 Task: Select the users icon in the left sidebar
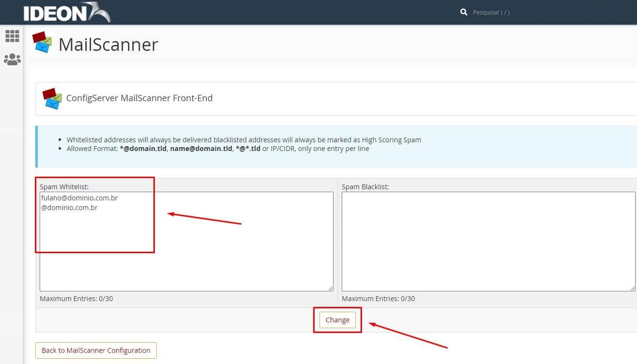click(x=12, y=59)
